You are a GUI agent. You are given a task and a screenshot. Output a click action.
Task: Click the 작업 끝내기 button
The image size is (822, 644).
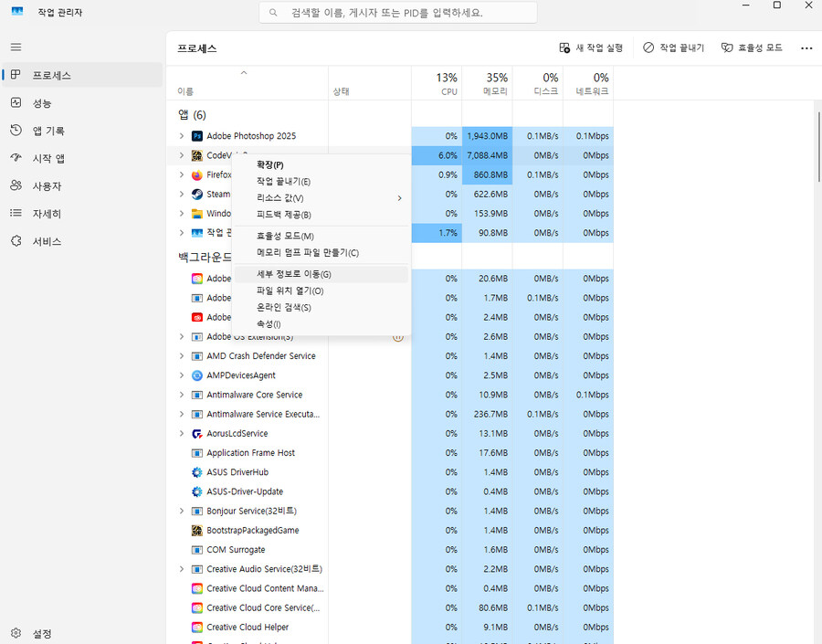[x=673, y=48]
